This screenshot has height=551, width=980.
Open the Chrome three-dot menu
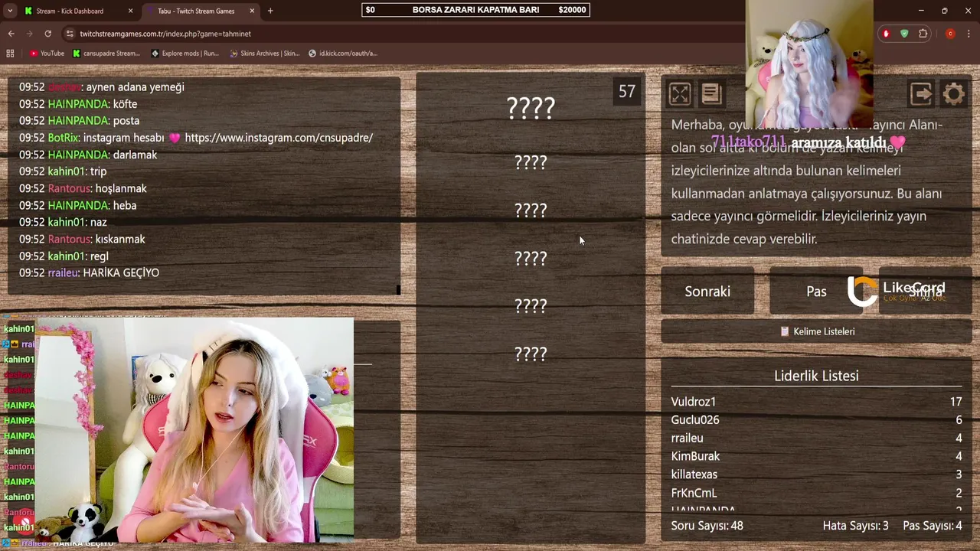click(x=969, y=34)
